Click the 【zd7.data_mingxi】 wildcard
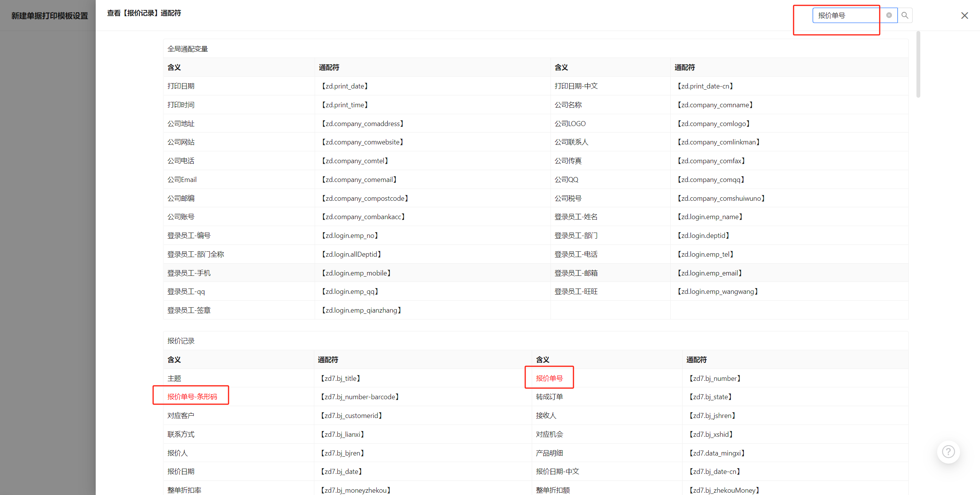 click(717, 453)
